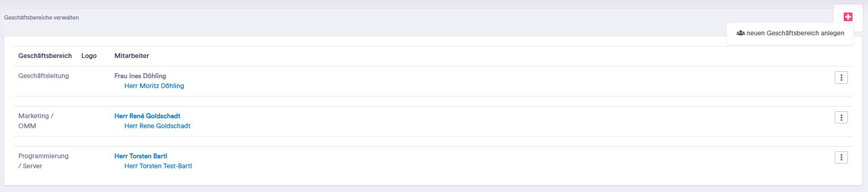The width and height of the screenshot is (868, 192).
Task: Select 'neuen Geschäftsbereich anlegen' menu entry
Action: tap(790, 33)
